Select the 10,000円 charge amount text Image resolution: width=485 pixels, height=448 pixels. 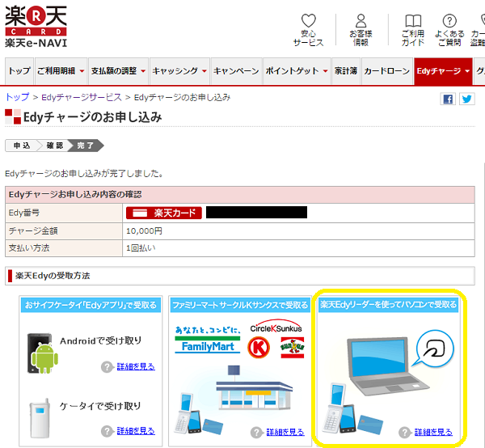coord(144,230)
